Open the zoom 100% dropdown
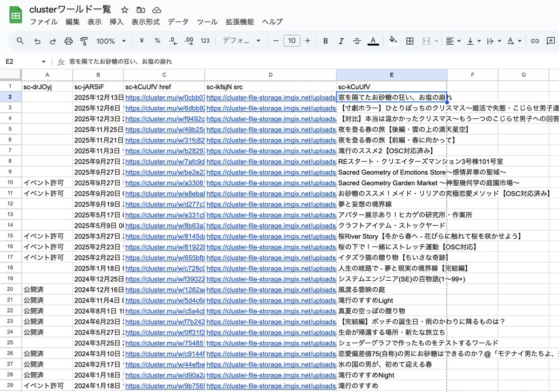The width and height of the screenshot is (559, 392). pos(111,41)
